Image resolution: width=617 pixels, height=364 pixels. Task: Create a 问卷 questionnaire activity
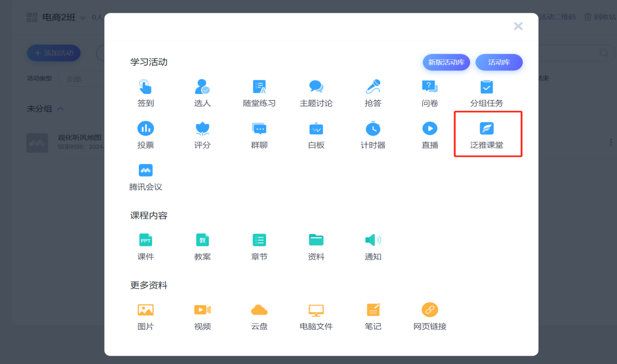pos(430,87)
